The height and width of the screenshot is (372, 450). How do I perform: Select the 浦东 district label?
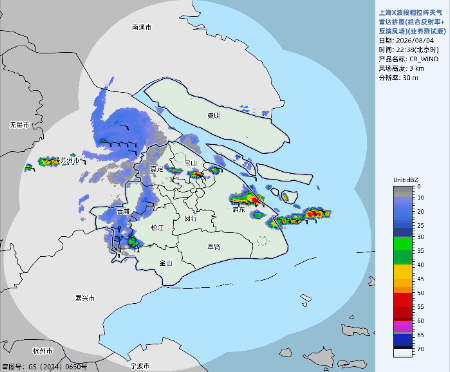point(239,210)
